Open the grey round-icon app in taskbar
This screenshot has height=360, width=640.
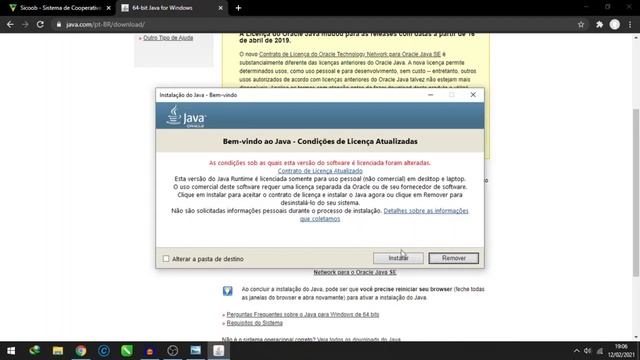point(173,351)
